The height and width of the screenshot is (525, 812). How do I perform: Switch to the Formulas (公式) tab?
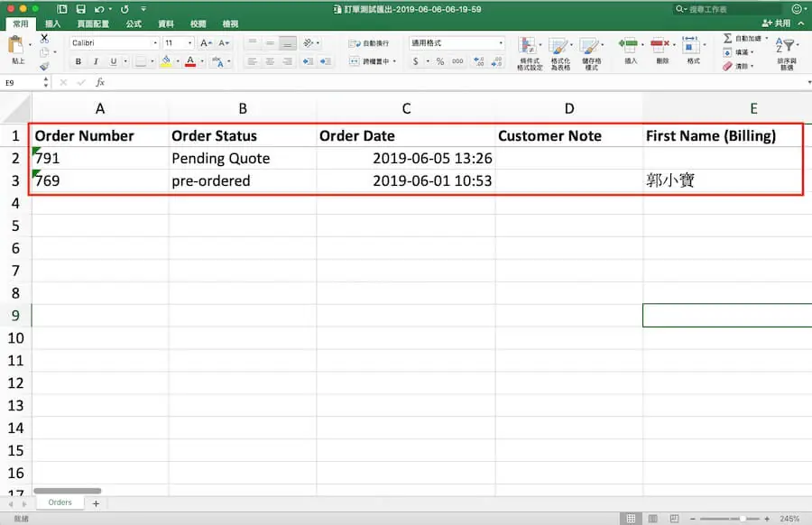tap(134, 23)
